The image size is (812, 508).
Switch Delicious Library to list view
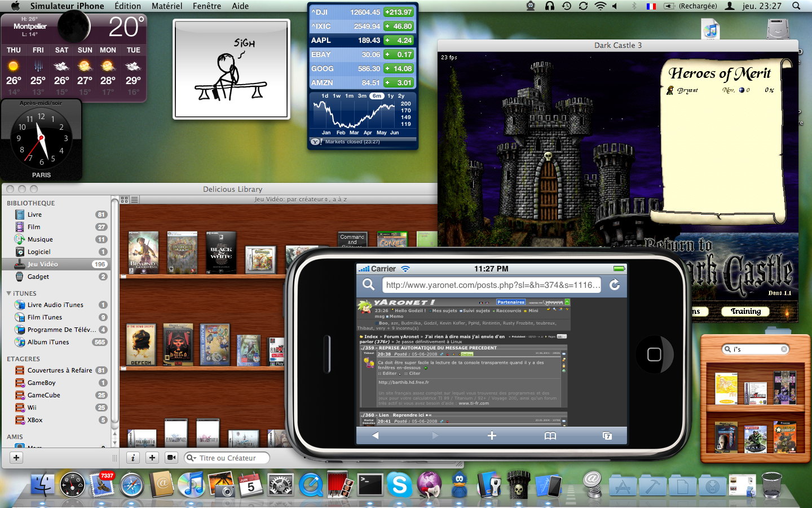(x=134, y=200)
